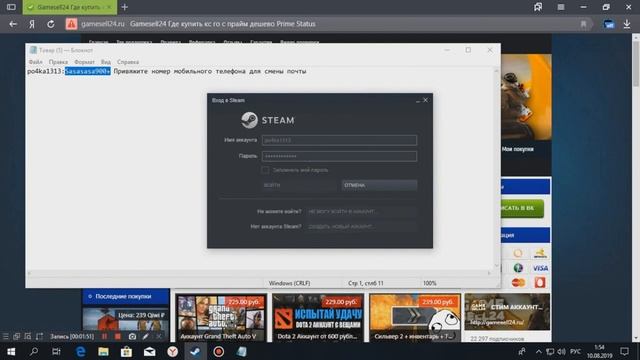Viewport: 640px width, 360px height.
Task: Open File Explorer from taskbar
Action: pyautogui.click(x=103, y=351)
